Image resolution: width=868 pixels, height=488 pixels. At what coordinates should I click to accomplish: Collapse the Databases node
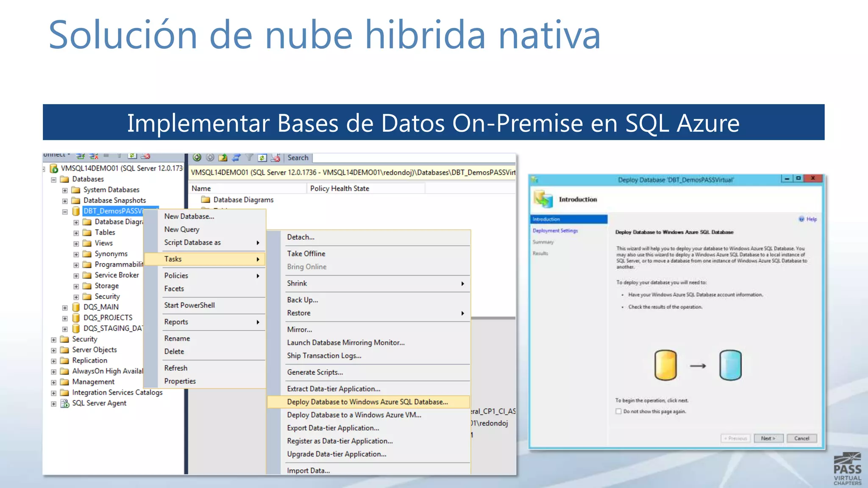[x=54, y=180]
